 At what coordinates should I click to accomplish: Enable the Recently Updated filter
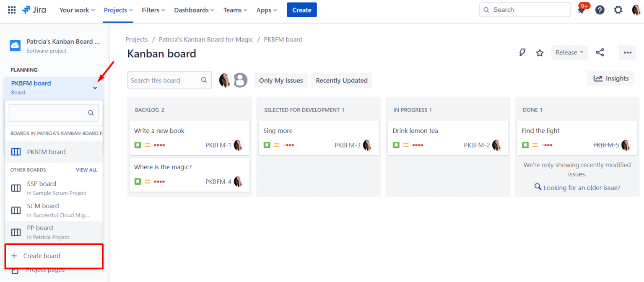click(x=341, y=80)
